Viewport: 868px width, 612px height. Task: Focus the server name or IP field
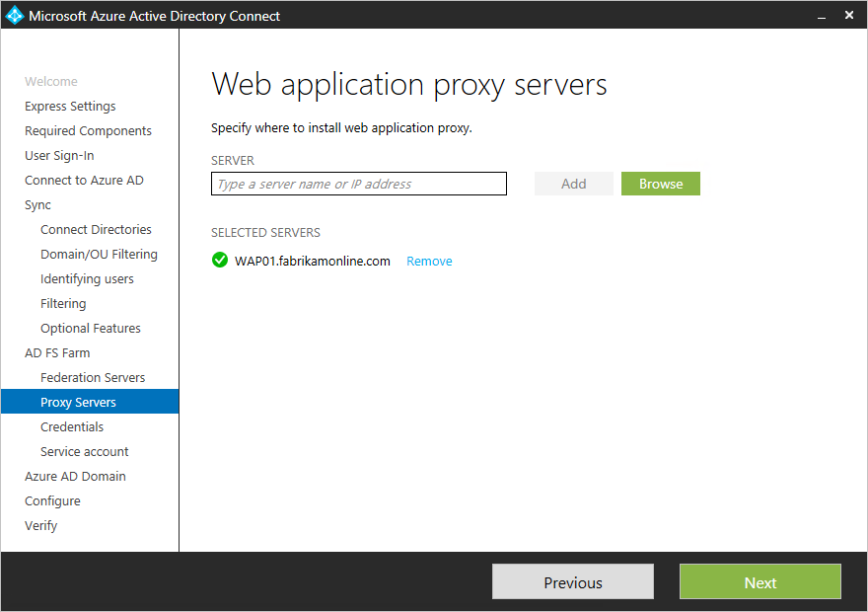tap(359, 184)
